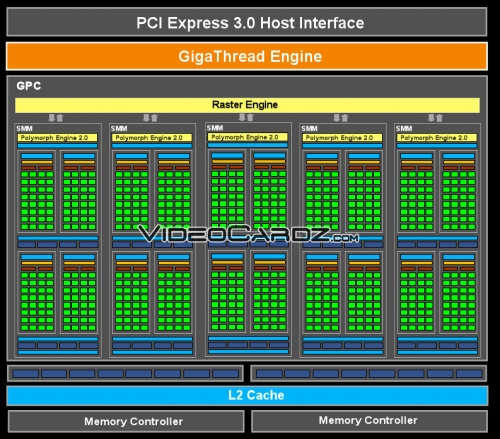Click the arrows icon above the fourth SMM
Image resolution: width=500 pixels, height=439 pixels.
point(341,118)
